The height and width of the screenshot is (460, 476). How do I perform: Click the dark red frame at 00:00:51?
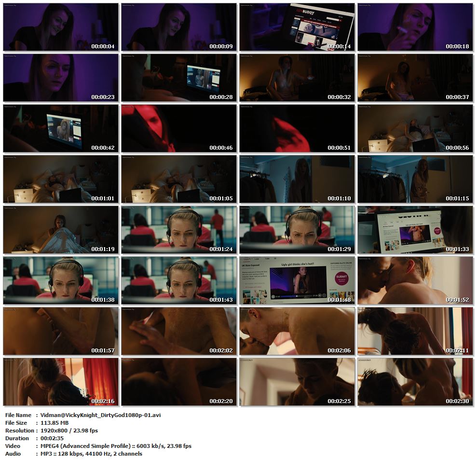(x=297, y=128)
